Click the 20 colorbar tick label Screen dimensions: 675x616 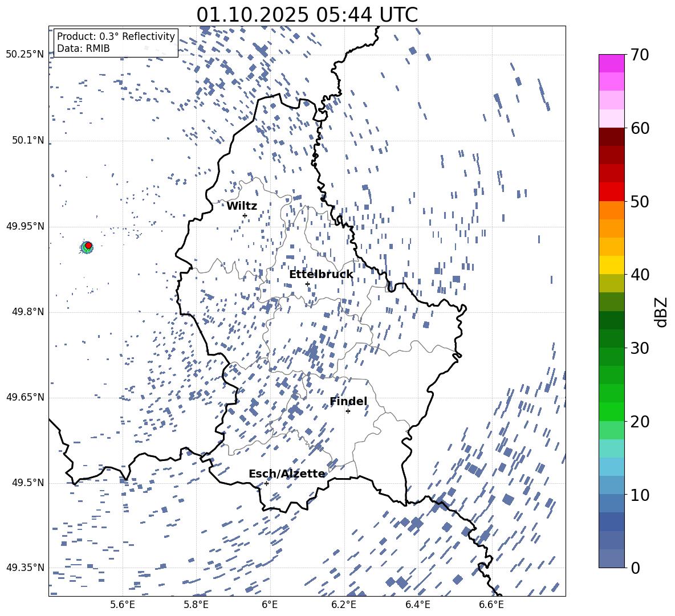coord(640,422)
